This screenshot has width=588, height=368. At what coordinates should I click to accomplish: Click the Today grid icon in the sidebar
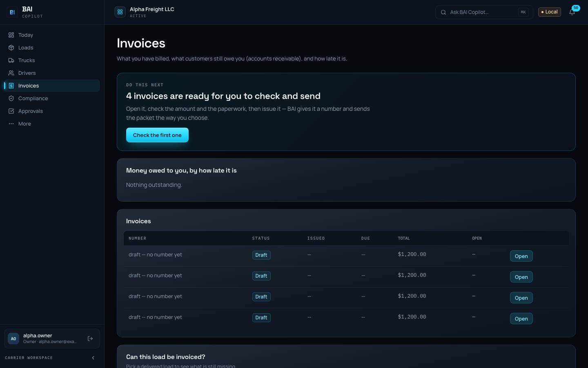11,35
